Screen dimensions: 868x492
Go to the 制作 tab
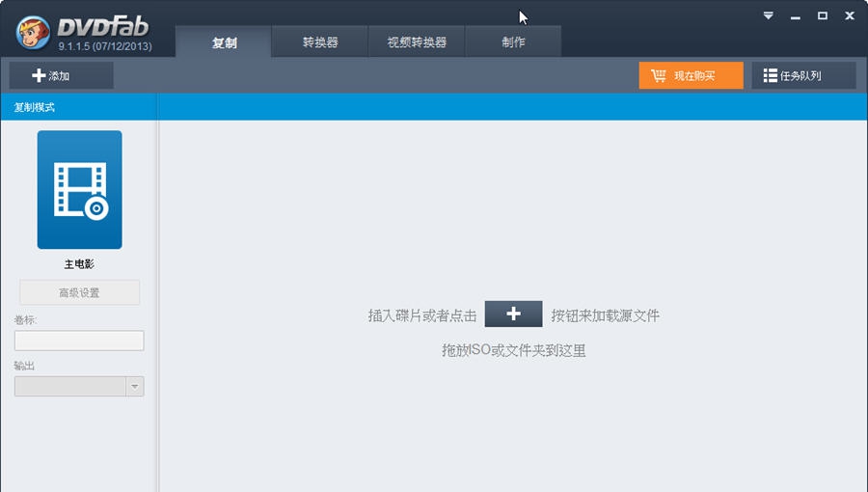coord(513,42)
